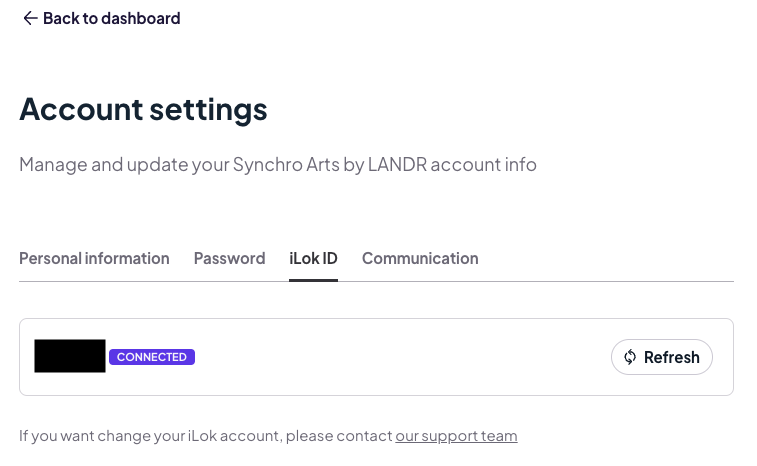757x466 pixels.
Task: Click the Refresh button label
Action: pos(672,357)
